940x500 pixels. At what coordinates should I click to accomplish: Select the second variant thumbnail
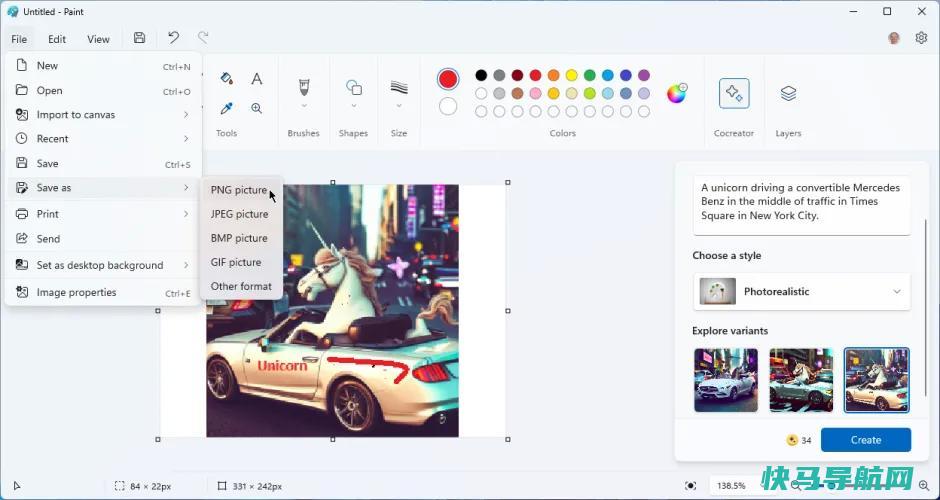tap(802, 380)
